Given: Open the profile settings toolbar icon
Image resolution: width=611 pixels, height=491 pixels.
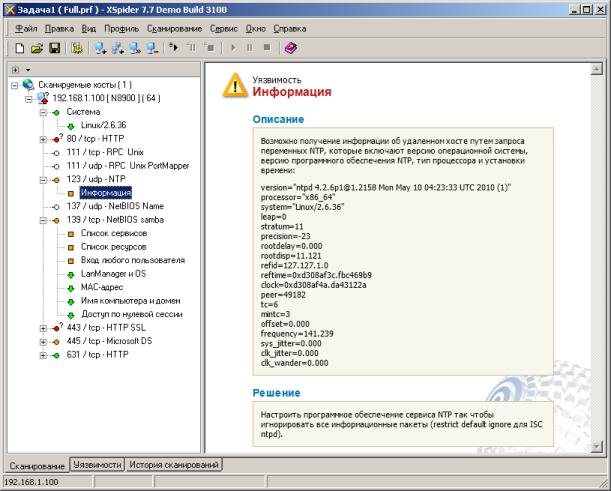Looking at the screenshot, I should [77, 48].
